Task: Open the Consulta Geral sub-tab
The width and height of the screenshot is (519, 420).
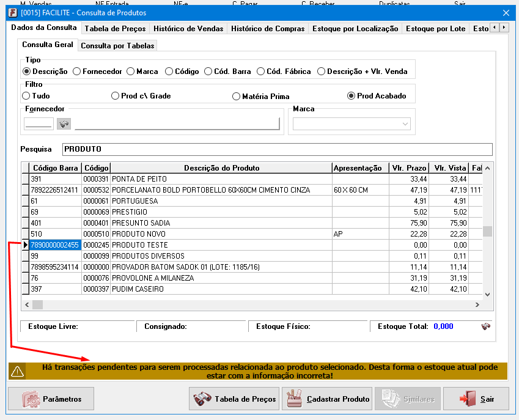Action: point(48,45)
